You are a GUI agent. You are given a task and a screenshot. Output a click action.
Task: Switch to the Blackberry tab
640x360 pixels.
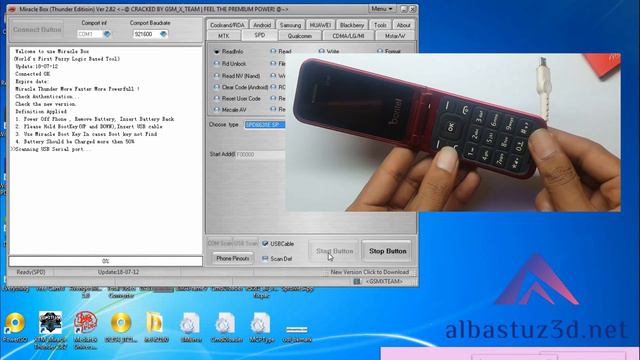click(x=352, y=25)
